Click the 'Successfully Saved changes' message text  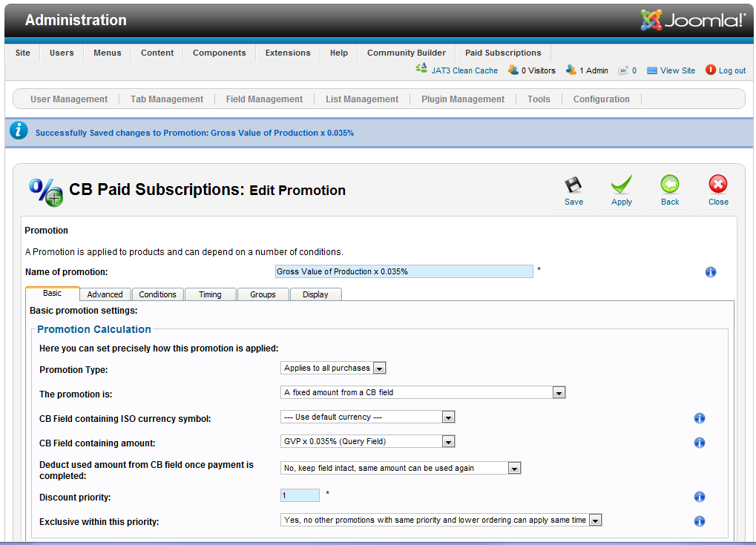194,133
